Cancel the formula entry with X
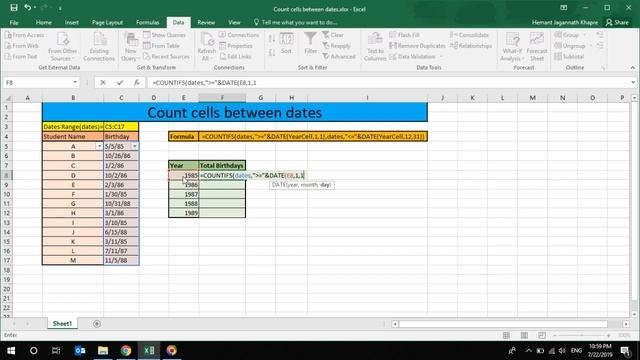The height and width of the screenshot is (360, 640). tap(103, 82)
